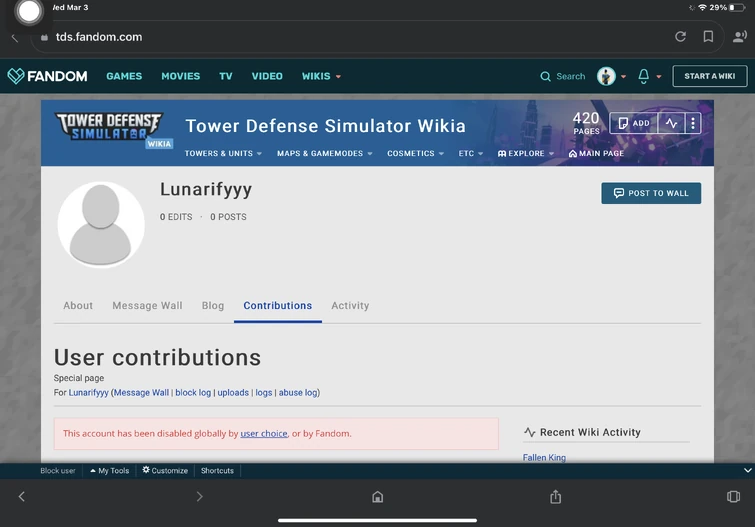Viewport: 755px width, 527px height.
Task: Open the logs link
Action: [264, 393]
